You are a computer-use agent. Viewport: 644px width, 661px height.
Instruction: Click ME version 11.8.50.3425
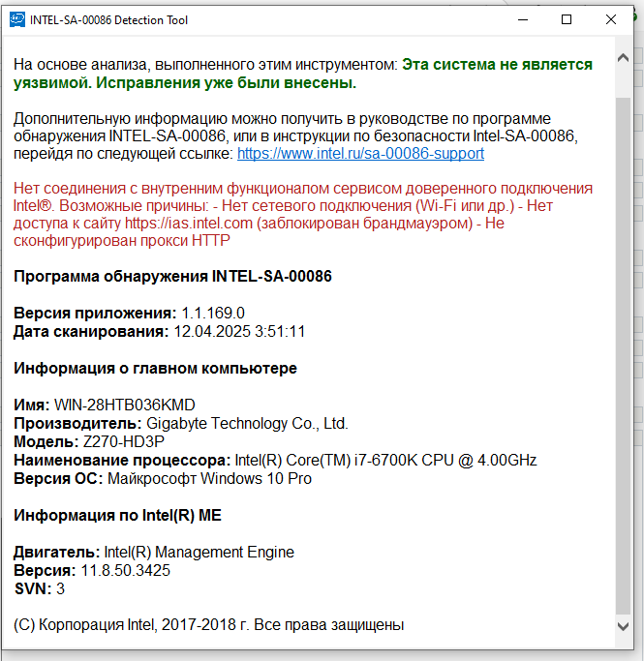(x=125, y=570)
